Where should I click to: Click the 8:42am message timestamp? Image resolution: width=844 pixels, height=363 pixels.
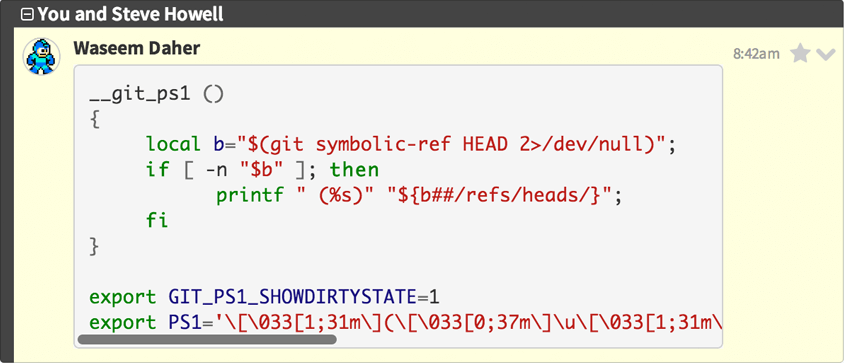[756, 54]
